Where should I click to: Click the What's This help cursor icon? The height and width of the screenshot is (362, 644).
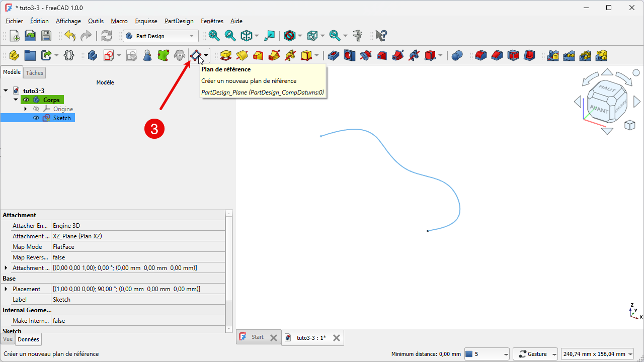[381, 36]
